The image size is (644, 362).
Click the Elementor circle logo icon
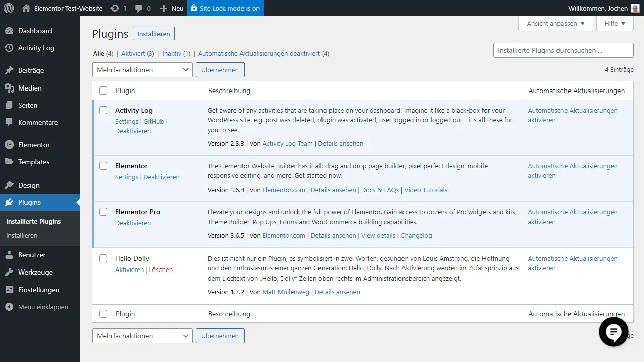click(x=9, y=145)
